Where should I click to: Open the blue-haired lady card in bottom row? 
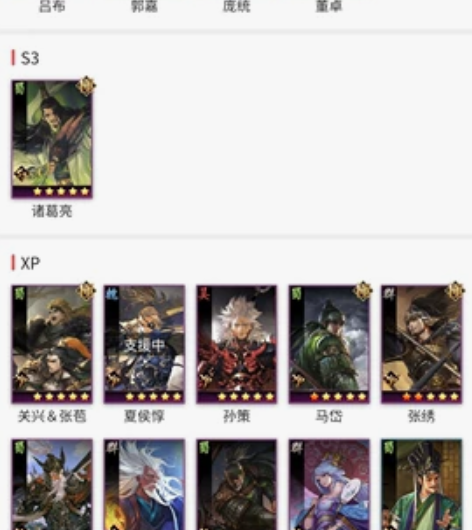[x=329, y=484]
